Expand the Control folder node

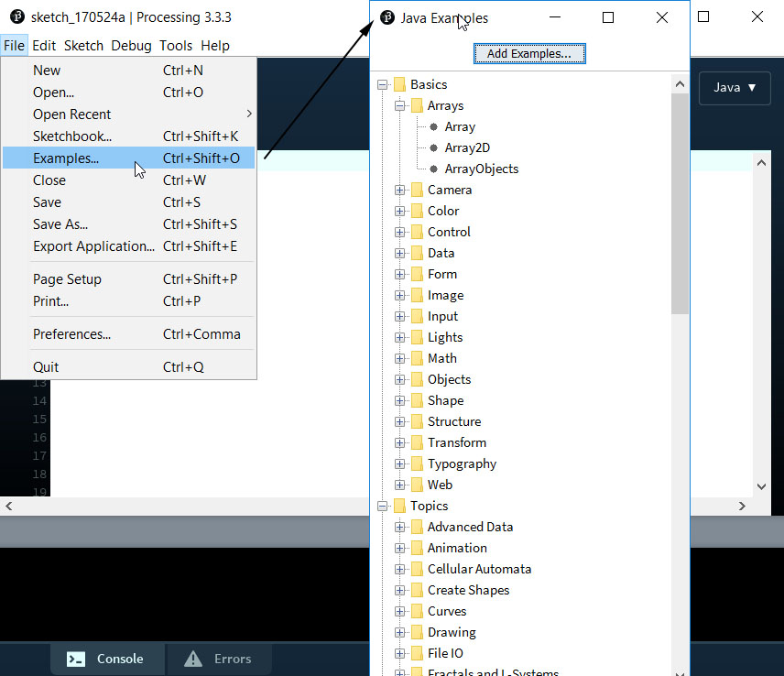pyautogui.click(x=399, y=232)
